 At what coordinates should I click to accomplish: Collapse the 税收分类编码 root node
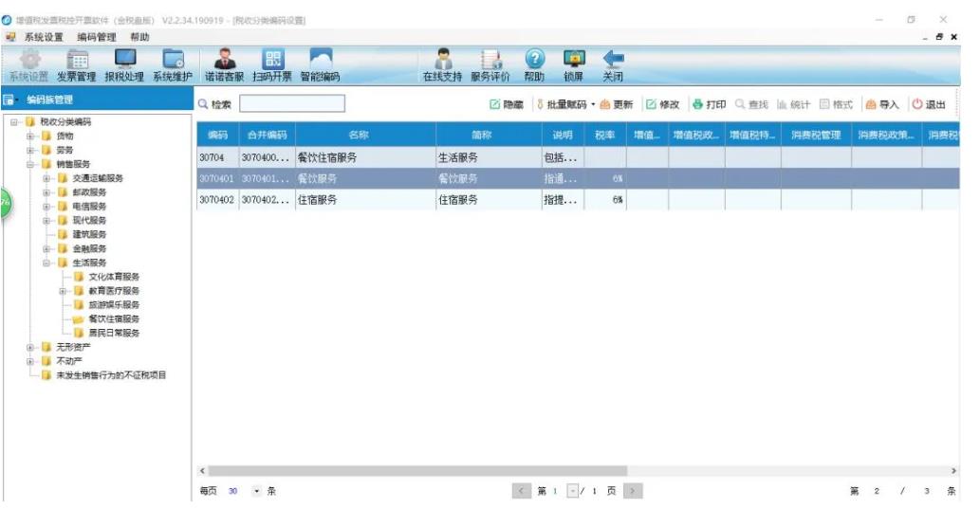pos(13,121)
